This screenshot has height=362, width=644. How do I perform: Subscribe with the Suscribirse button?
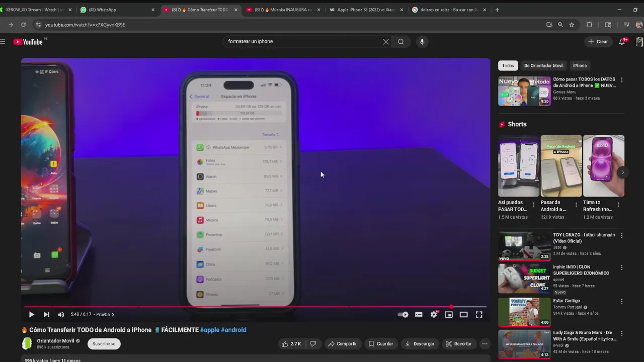(x=104, y=344)
